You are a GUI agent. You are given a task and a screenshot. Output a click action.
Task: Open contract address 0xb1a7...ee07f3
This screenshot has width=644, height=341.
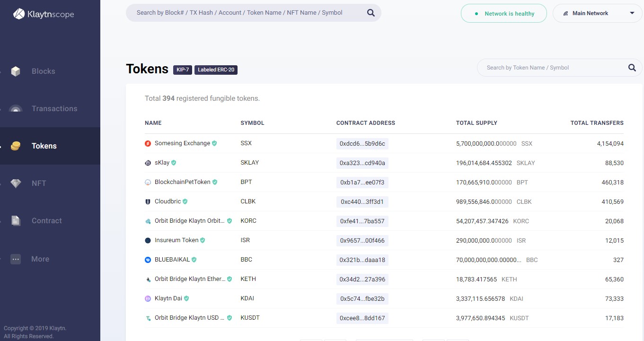coord(362,183)
